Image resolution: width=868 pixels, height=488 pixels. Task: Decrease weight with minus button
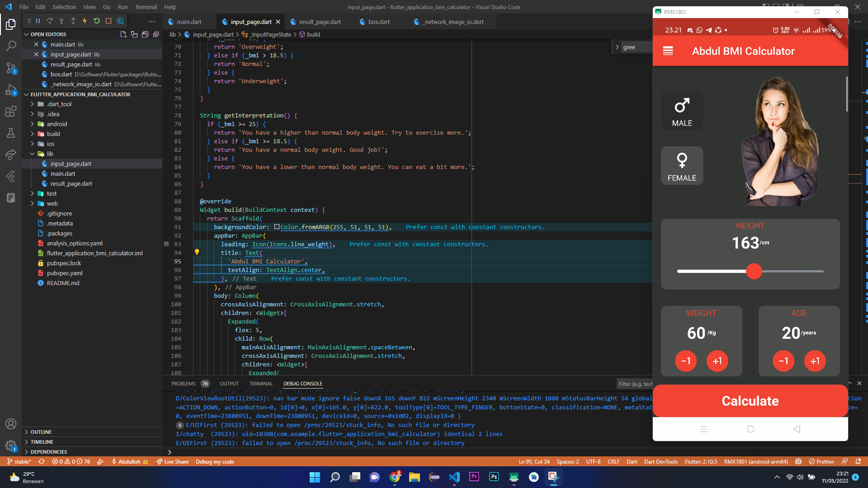(x=686, y=361)
